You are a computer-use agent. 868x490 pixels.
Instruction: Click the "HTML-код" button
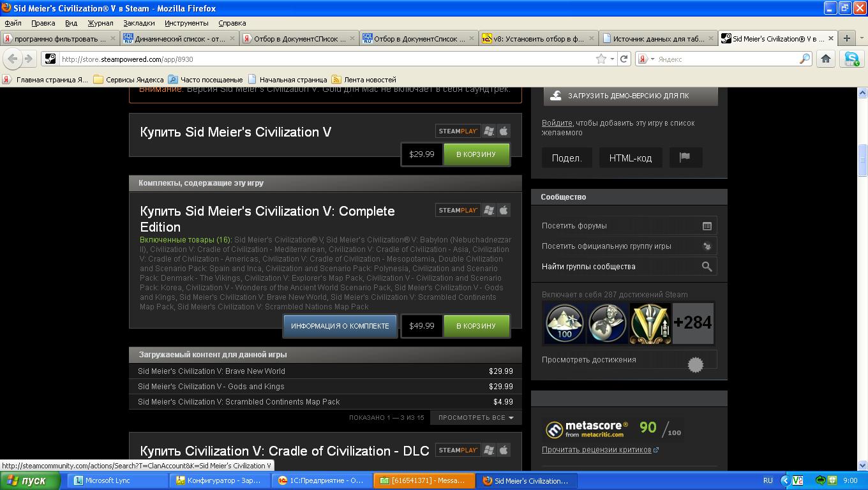tap(631, 158)
